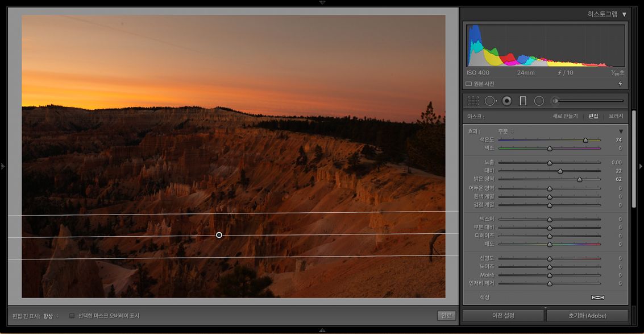644x334 pixels.
Task: Choose 새로 만들기 mask mode
Action: pos(565,117)
